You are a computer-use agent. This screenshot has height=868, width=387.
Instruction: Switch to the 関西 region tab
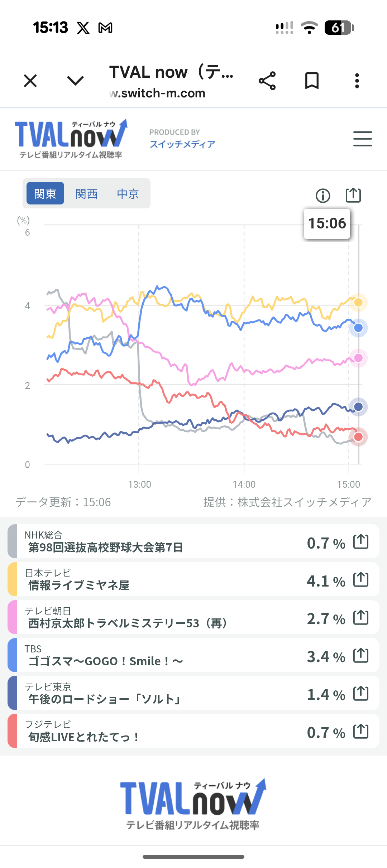click(87, 194)
